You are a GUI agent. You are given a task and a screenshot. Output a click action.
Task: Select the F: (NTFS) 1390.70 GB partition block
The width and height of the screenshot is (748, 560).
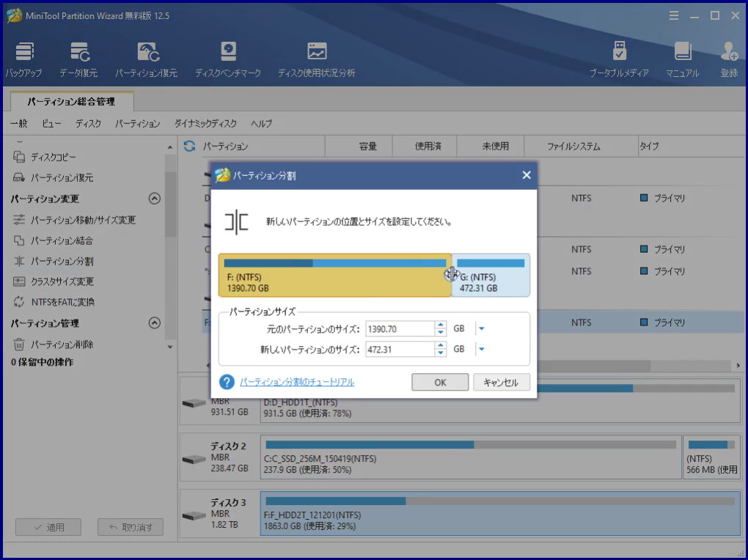click(335, 275)
